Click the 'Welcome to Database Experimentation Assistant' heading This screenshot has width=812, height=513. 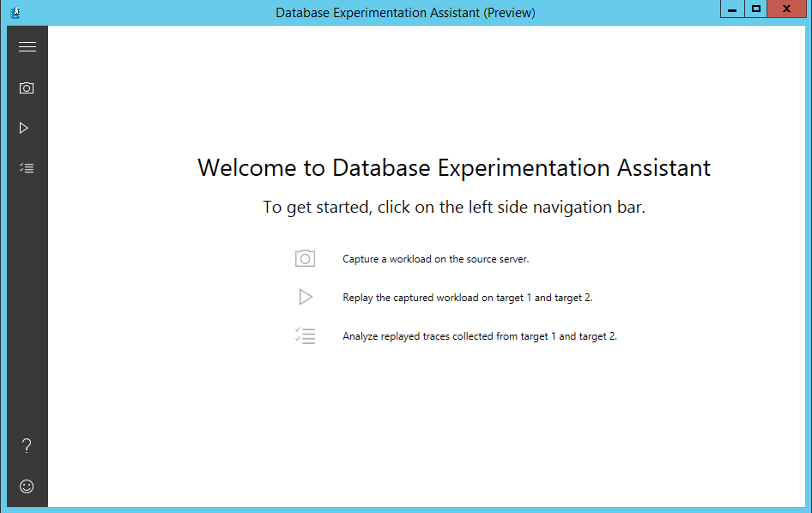point(454,168)
